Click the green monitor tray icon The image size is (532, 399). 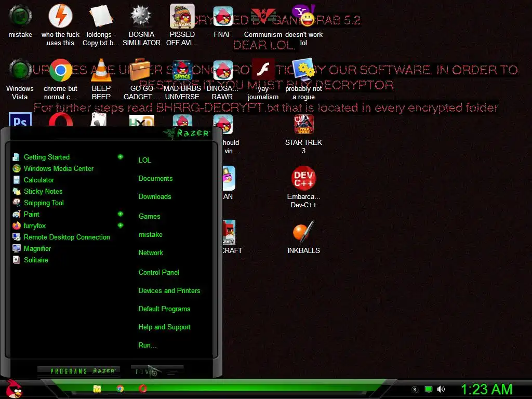tap(429, 389)
